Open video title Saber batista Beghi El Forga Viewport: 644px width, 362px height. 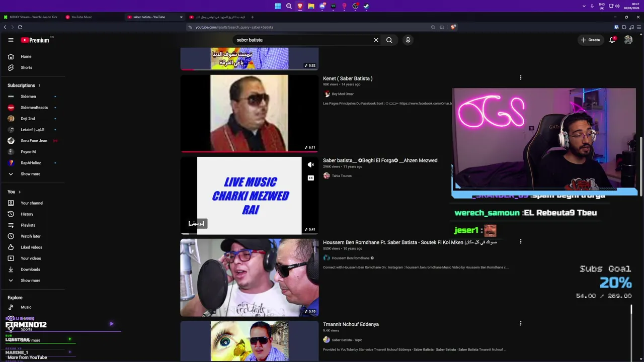point(380,160)
